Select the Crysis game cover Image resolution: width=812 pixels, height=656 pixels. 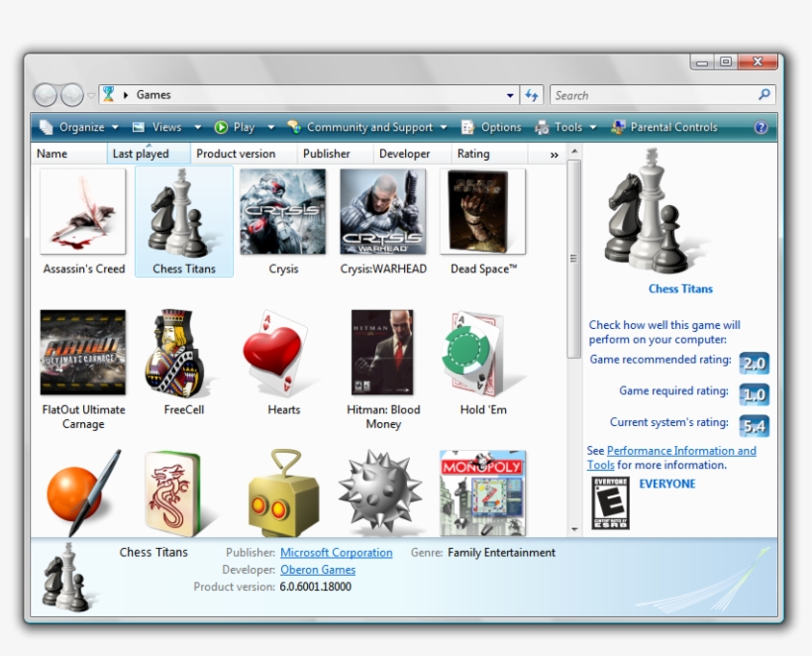point(283,211)
